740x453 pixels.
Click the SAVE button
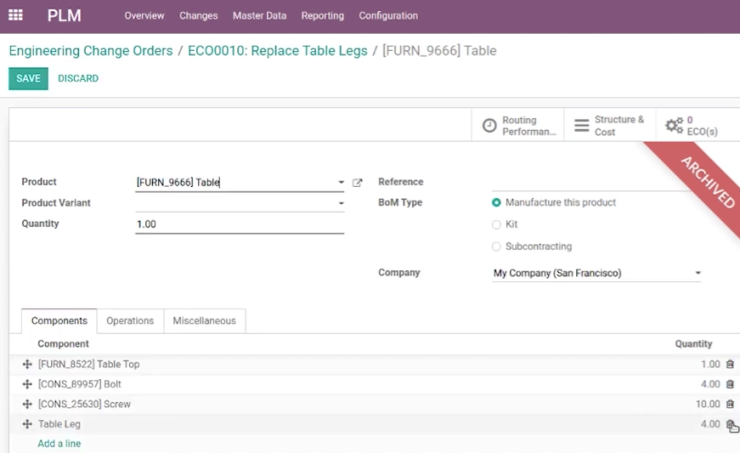point(28,78)
